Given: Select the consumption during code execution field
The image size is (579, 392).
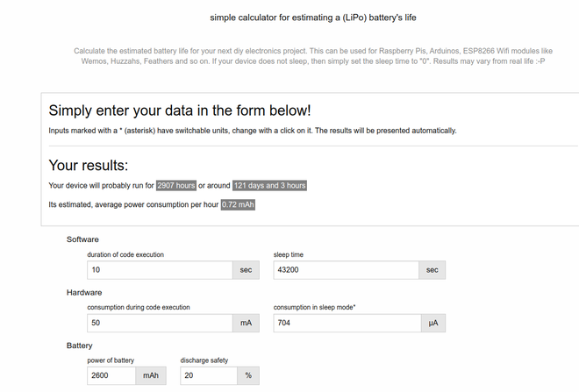Looking at the screenshot, I should (x=160, y=323).
